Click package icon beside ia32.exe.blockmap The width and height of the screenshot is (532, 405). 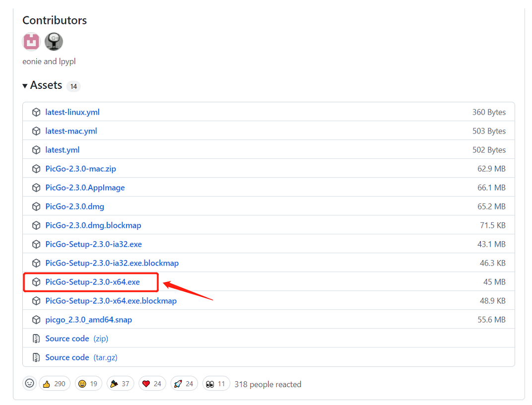tap(36, 263)
